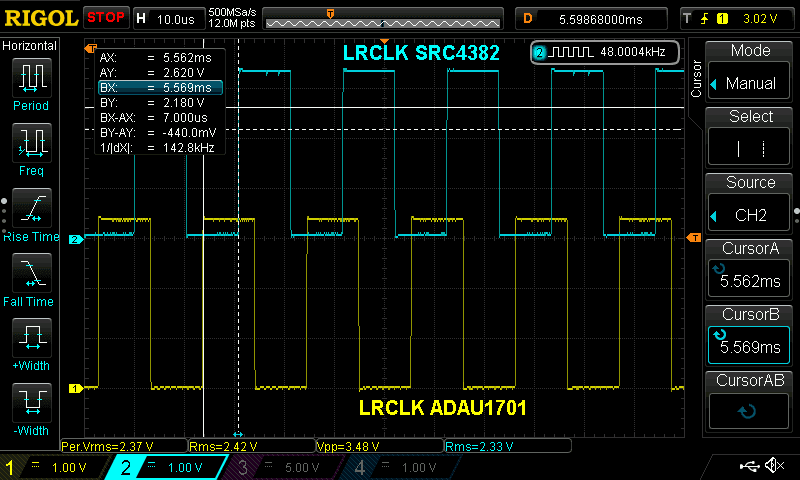Image resolution: width=800 pixels, height=480 pixels.
Task: Pick the -Width measurement icon
Action: 31,403
